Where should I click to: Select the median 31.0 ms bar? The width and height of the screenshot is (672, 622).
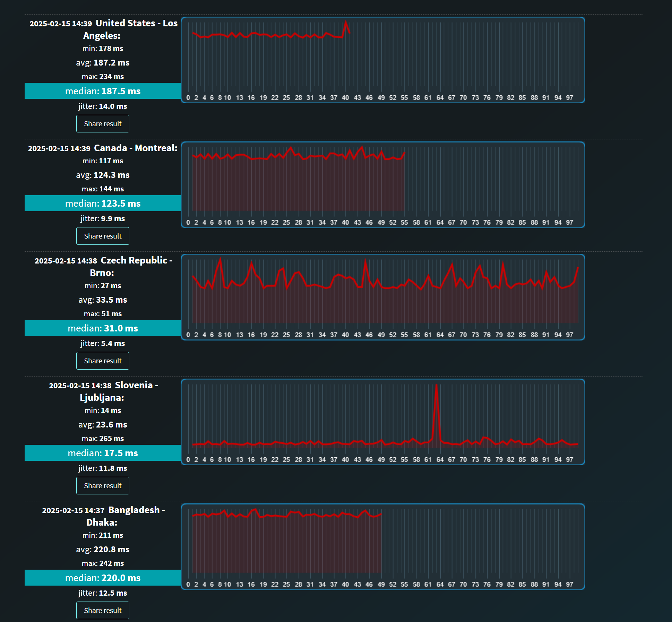[x=103, y=328]
